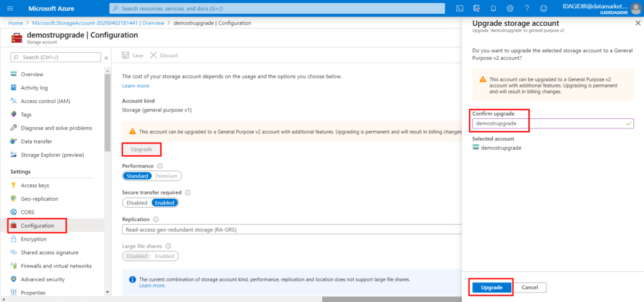Click the Discard X icon
Viewport: 644px width, 302px height.
tap(153, 55)
